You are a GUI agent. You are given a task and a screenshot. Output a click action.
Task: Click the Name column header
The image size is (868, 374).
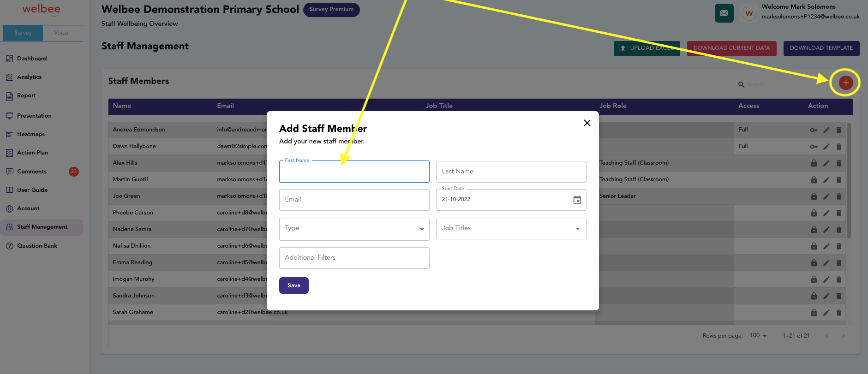[122, 106]
